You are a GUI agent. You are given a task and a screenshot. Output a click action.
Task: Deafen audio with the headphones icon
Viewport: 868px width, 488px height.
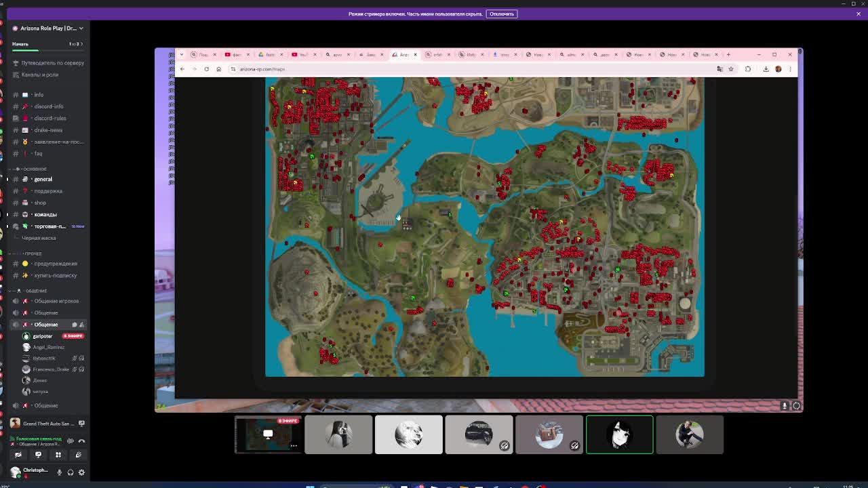(71, 472)
